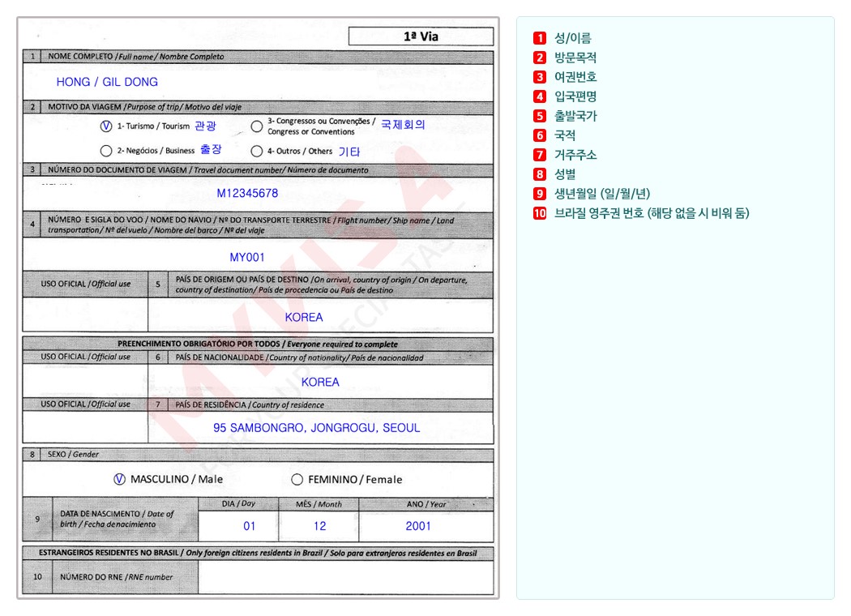851x616 pixels.
Task: Click the MÊS / Month column header
Action: pos(319,504)
